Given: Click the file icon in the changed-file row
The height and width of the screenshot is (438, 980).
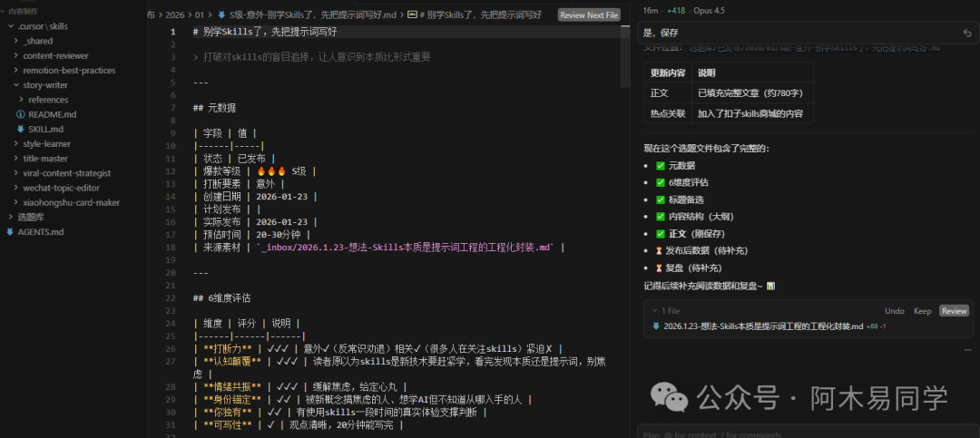Looking at the screenshot, I should coord(657,326).
